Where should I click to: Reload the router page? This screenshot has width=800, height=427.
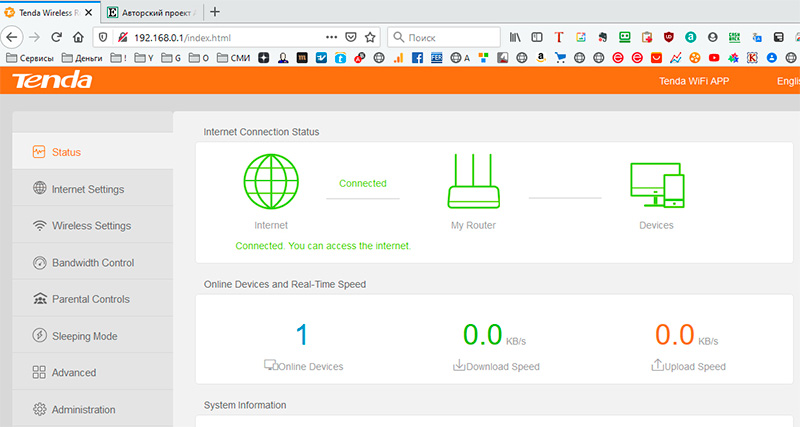point(59,36)
